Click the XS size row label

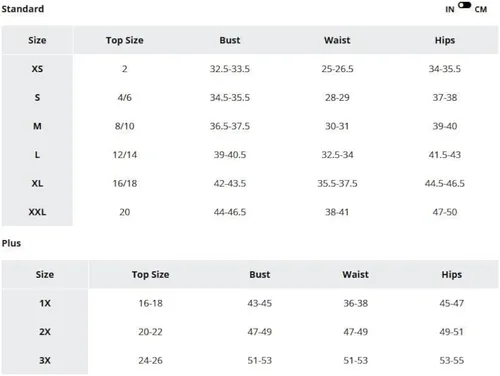tap(37, 69)
